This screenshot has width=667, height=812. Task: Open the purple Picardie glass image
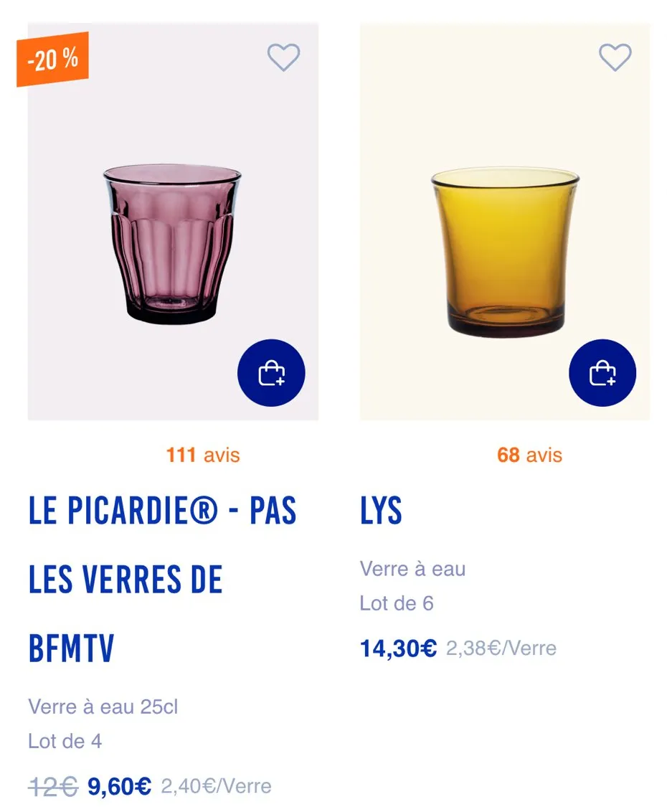pyautogui.click(x=172, y=244)
